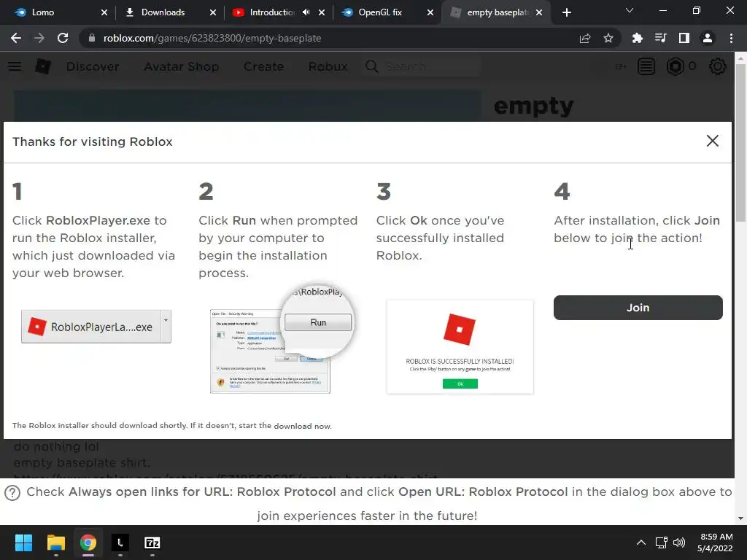Open the tab search dropdown chevron
747x560 pixels.
[x=630, y=10]
